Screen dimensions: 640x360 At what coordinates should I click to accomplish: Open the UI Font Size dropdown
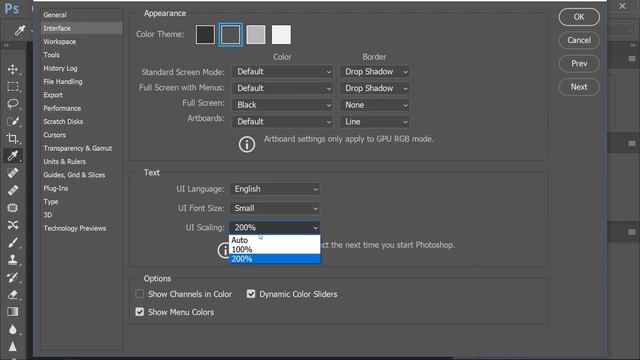pyautogui.click(x=275, y=208)
